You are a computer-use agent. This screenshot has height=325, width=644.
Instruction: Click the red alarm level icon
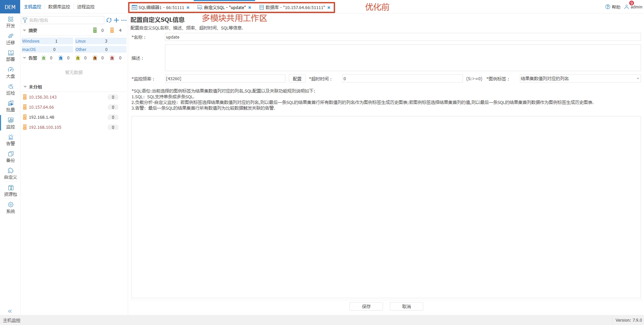tap(112, 58)
